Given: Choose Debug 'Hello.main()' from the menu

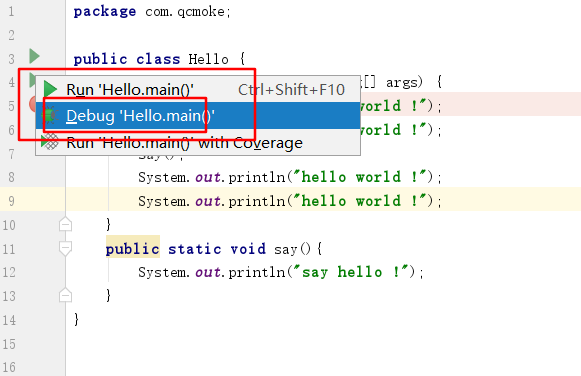Looking at the screenshot, I should (198, 116).
